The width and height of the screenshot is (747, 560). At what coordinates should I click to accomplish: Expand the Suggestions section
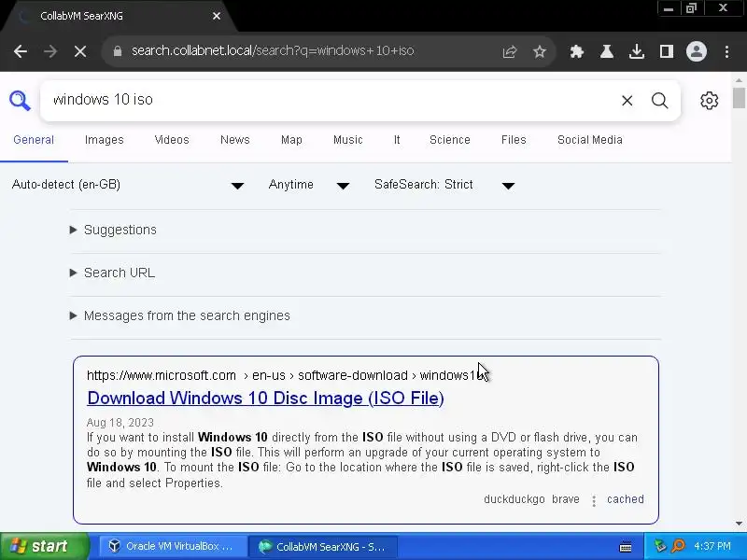coord(113,230)
